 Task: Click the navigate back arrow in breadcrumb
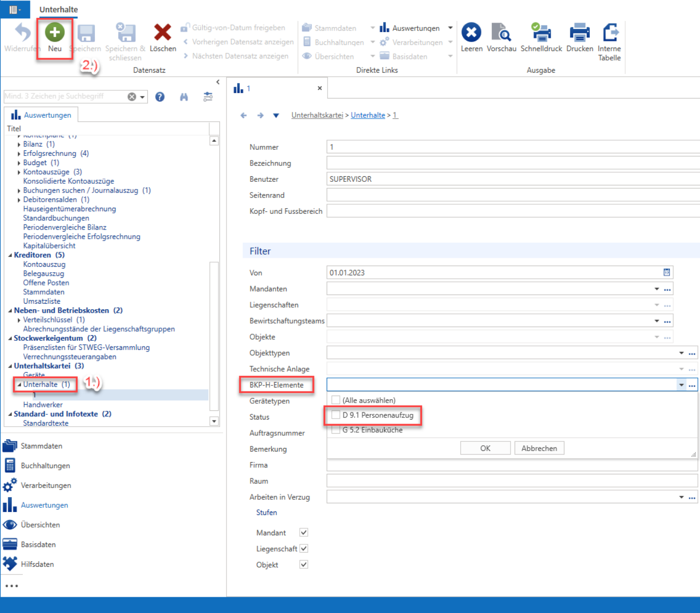[x=244, y=115]
